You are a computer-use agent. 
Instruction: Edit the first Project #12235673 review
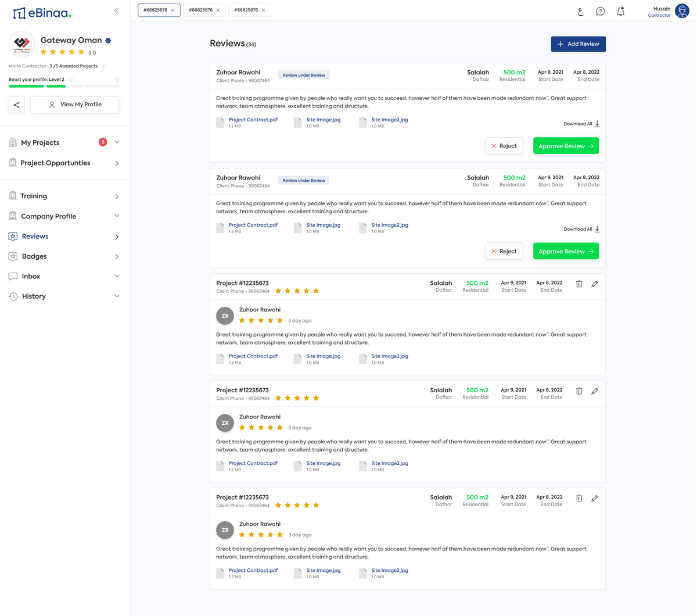(594, 284)
